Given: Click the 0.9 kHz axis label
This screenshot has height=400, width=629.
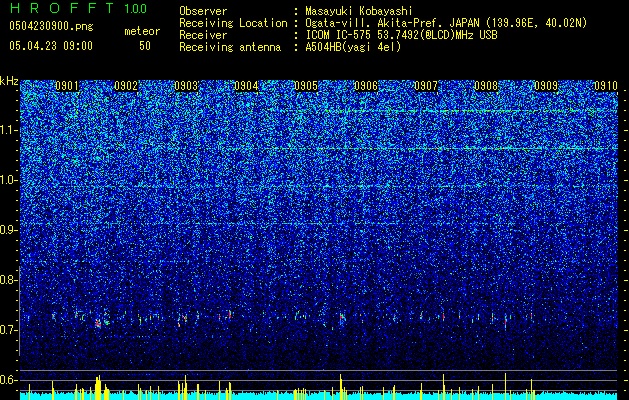Looking at the screenshot, I should pos(8,230).
